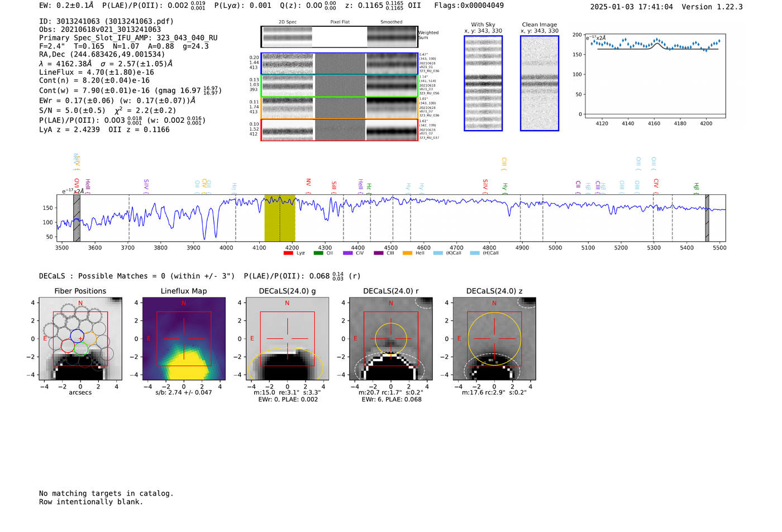The height and width of the screenshot is (532, 782).
Task: Open the Fiber Positions image
Action: pos(80,339)
